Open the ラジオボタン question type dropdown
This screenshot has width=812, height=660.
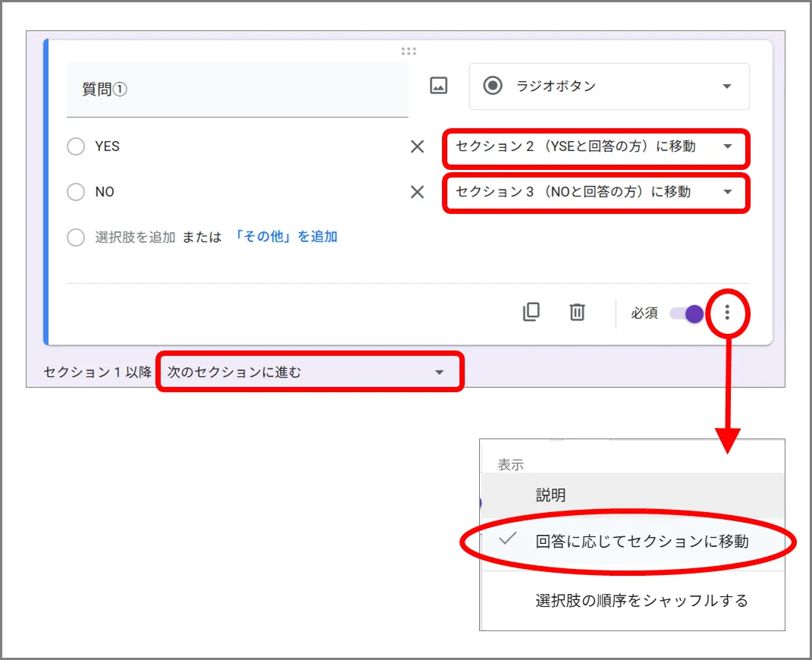(x=610, y=86)
